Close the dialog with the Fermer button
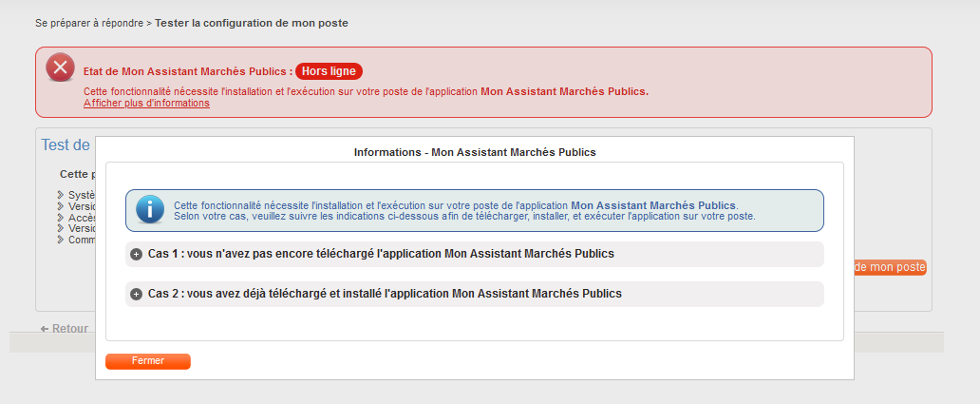The image size is (980, 404). pyautogui.click(x=148, y=361)
